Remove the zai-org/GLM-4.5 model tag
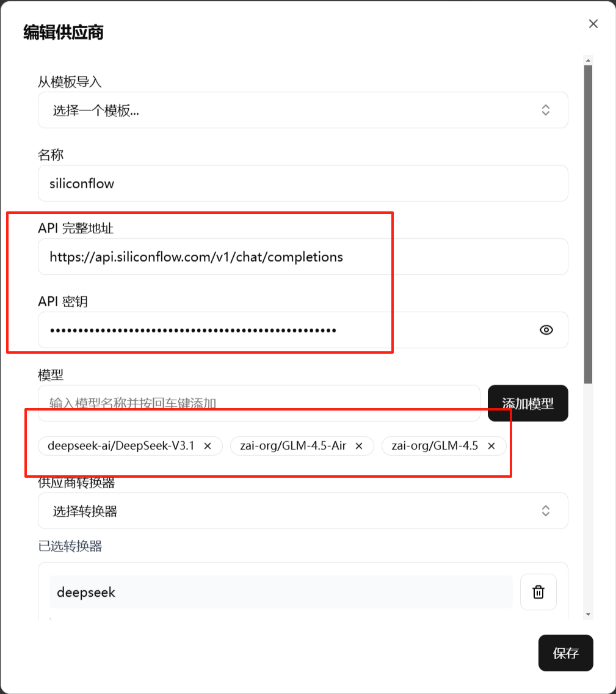This screenshot has width=616, height=694. (x=491, y=446)
